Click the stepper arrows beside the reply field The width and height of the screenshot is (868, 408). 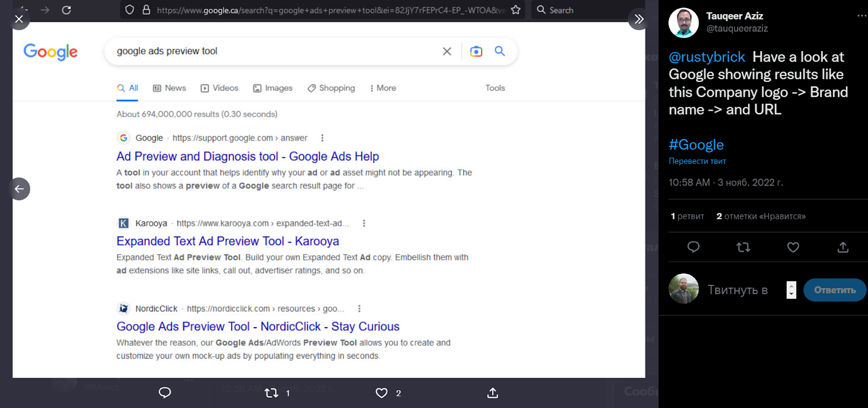pos(792,290)
